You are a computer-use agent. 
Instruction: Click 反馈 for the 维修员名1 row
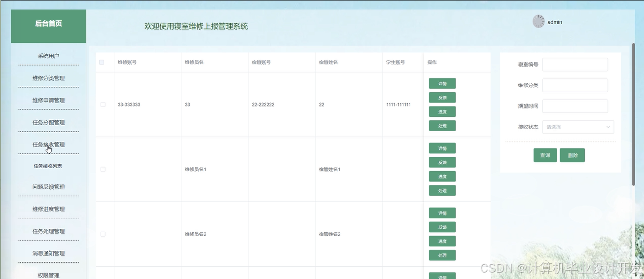442,162
